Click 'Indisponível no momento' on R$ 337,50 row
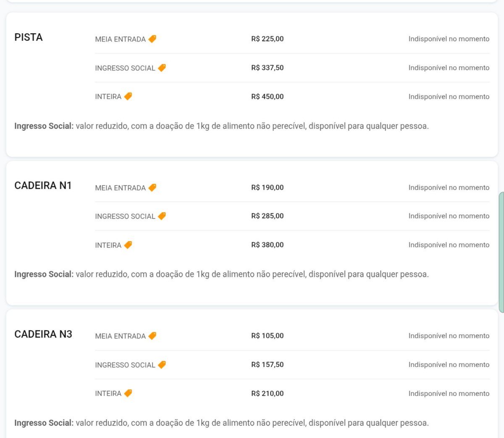The height and width of the screenshot is (438, 504). (x=449, y=68)
